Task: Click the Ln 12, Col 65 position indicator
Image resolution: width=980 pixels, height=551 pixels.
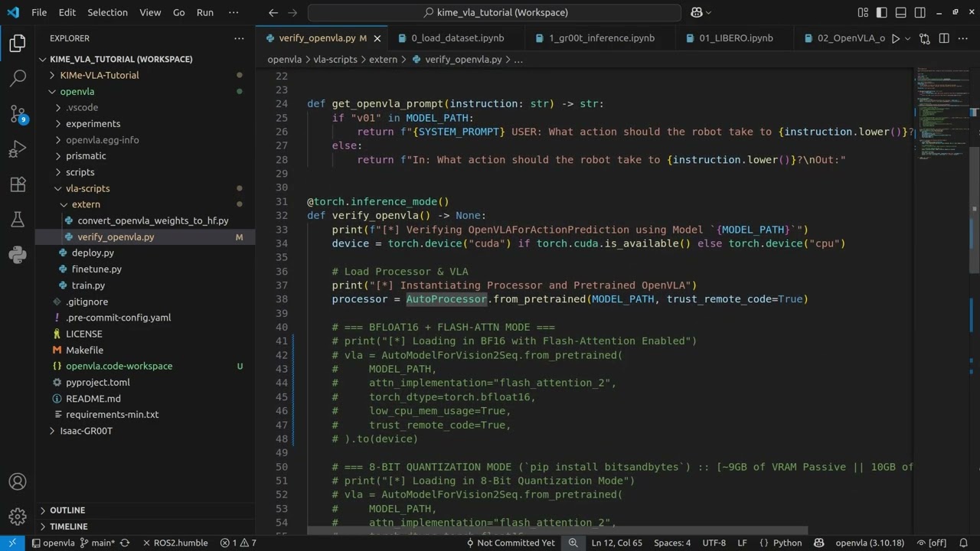Action: pyautogui.click(x=616, y=543)
